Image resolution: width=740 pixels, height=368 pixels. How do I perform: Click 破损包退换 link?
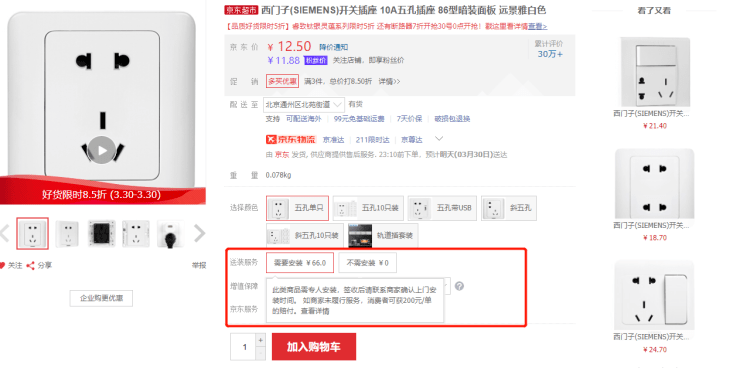tap(452, 119)
